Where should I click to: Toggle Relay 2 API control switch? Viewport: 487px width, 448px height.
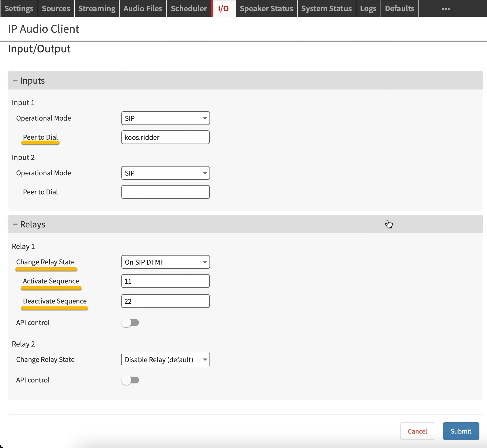coord(130,380)
